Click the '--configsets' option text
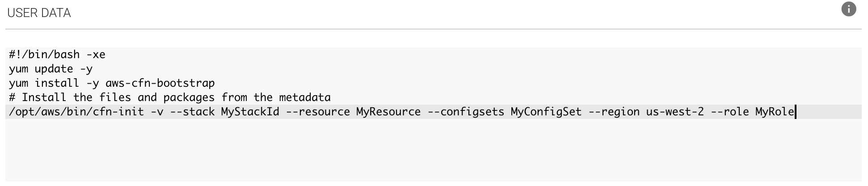 pyautogui.click(x=466, y=112)
